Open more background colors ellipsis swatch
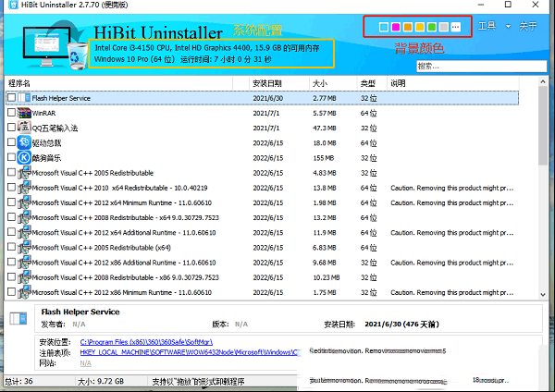The image size is (555, 392). [x=456, y=27]
